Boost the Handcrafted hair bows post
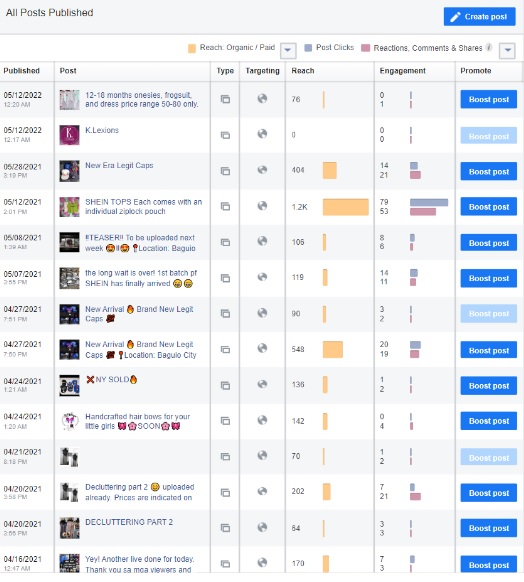The image size is (524, 582). 489,421
